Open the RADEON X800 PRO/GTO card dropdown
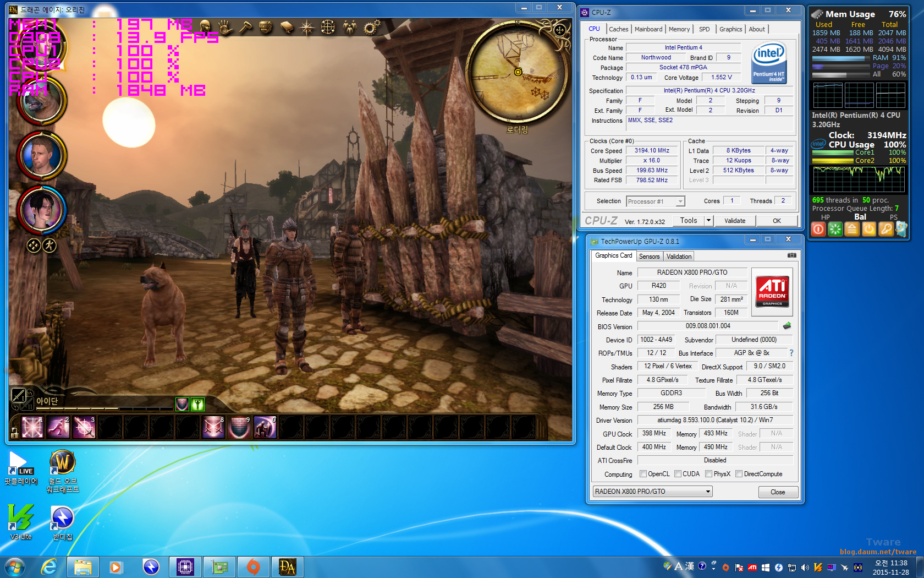 pos(652,492)
